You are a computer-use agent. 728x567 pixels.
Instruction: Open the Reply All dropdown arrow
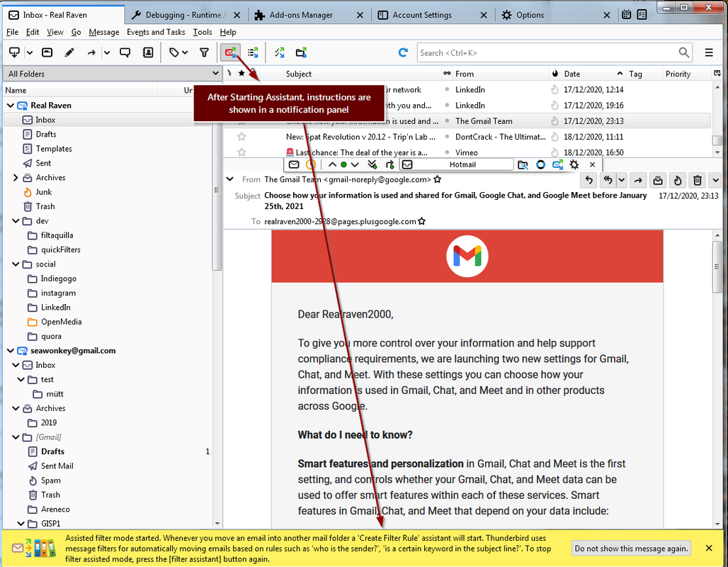622,180
